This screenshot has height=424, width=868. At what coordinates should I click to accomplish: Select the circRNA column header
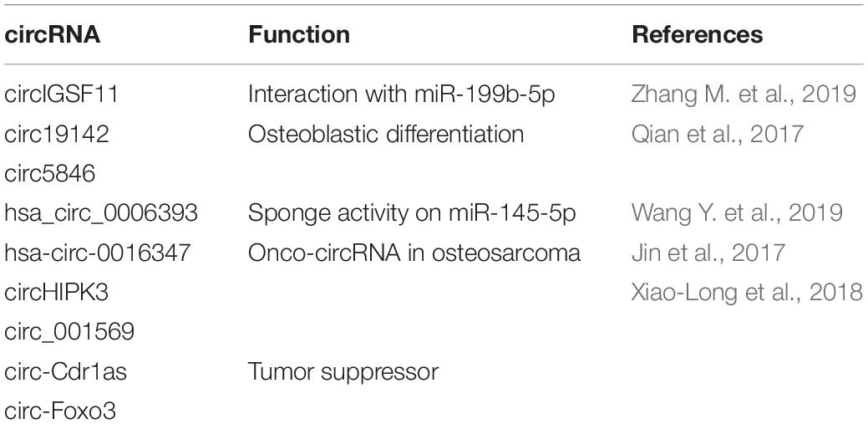53,35
